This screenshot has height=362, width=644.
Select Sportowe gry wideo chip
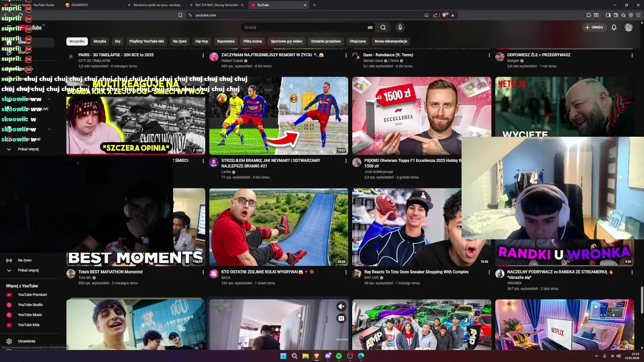286,41
